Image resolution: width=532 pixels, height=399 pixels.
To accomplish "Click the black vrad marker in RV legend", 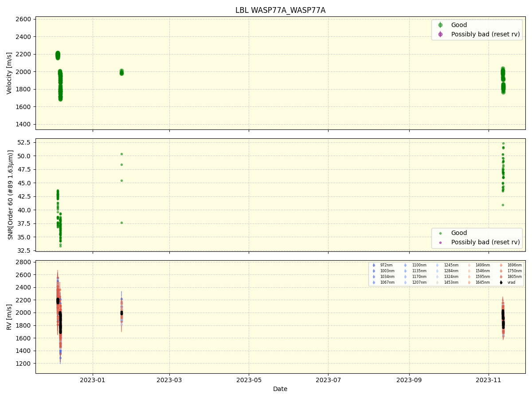I will 501,282.
